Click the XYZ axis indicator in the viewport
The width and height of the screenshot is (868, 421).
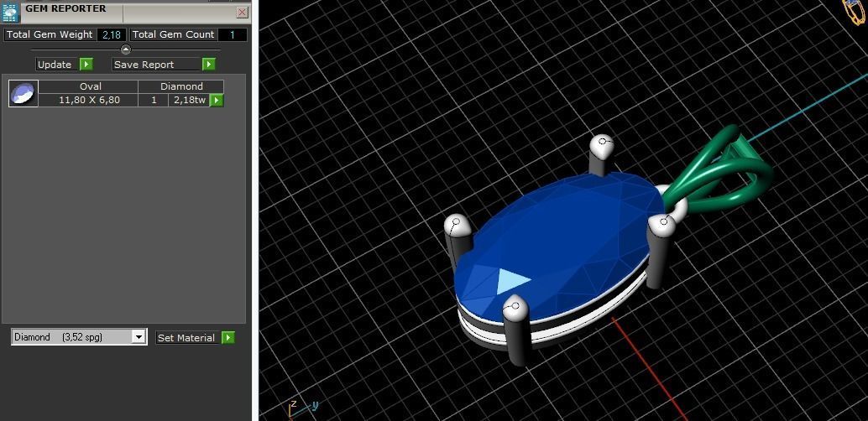point(303,408)
